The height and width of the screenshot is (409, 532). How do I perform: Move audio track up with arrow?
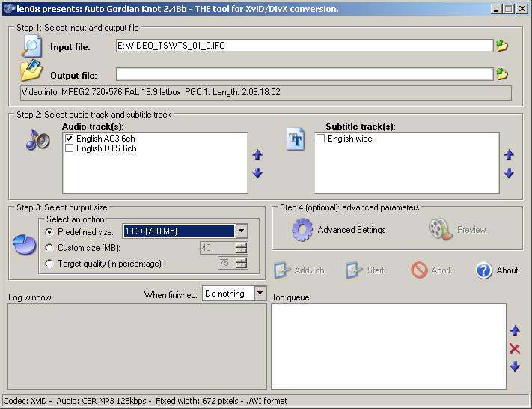click(257, 155)
